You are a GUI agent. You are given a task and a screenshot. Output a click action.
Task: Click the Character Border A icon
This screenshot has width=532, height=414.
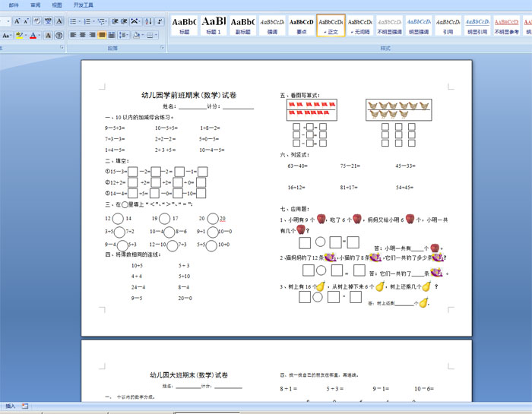point(59,21)
